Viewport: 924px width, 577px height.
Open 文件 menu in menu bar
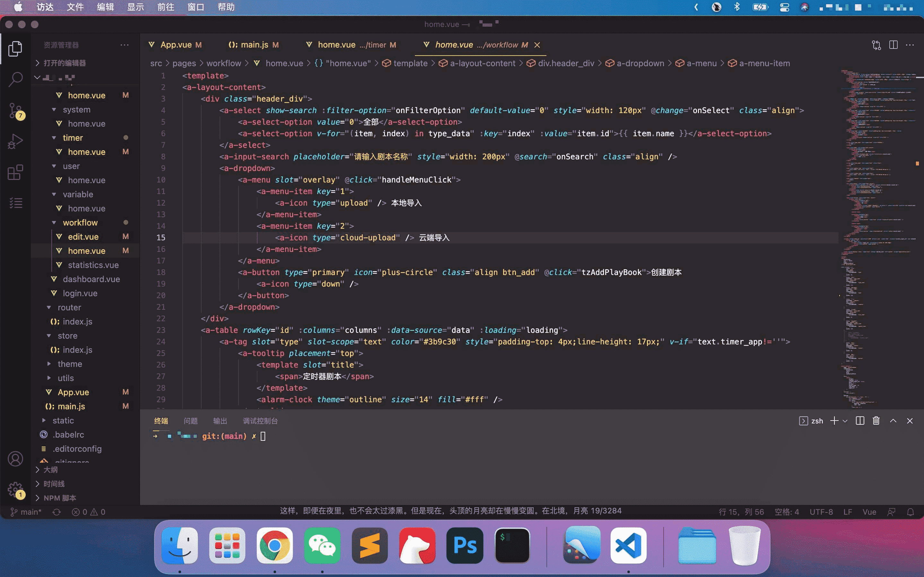coord(74,7)
